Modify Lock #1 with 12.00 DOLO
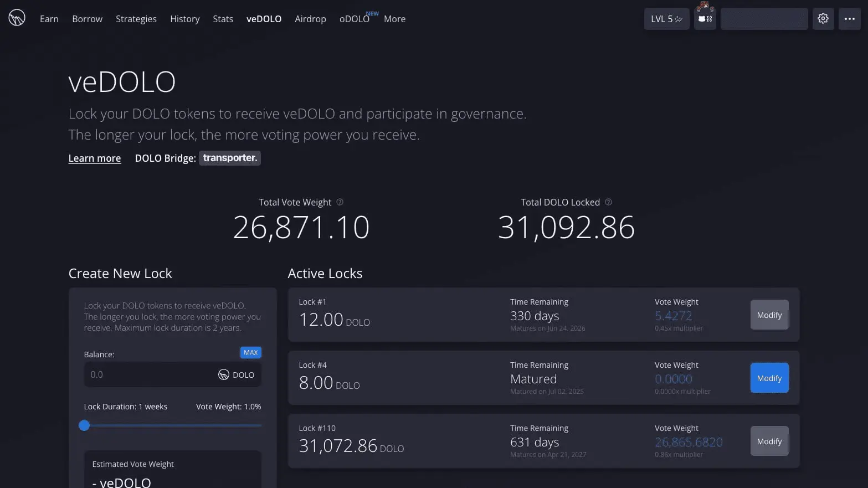This screenshot has width=868, height=488. pyautogui.click(x=769, y=315)
